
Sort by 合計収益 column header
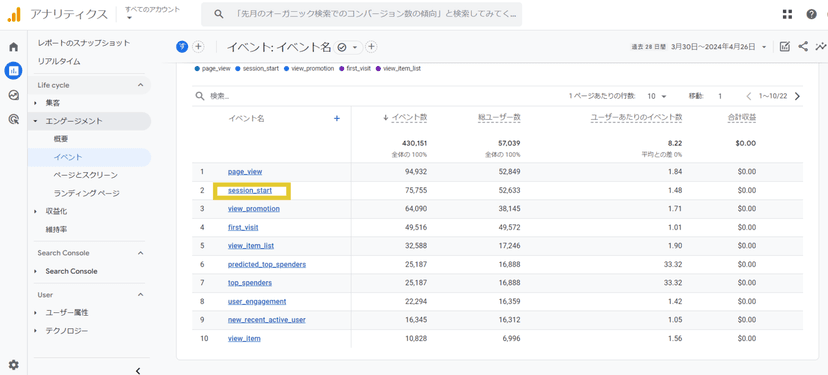[x=742, y=118]
